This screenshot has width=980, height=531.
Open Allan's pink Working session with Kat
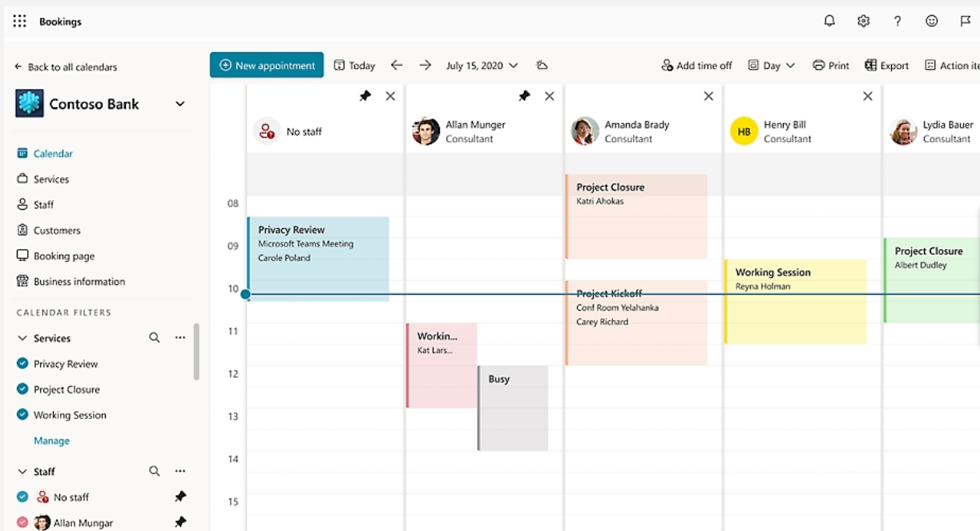442,365
